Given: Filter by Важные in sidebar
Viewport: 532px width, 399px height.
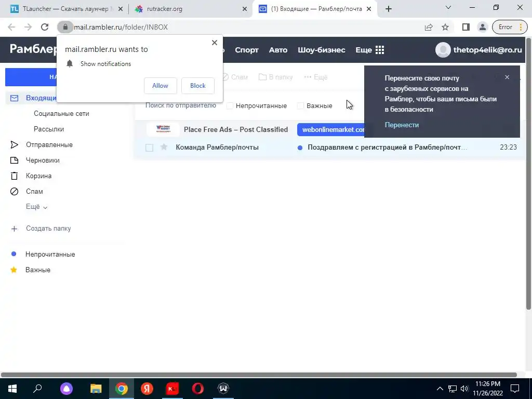Looking at the screenshot, I should coord(37,270).
